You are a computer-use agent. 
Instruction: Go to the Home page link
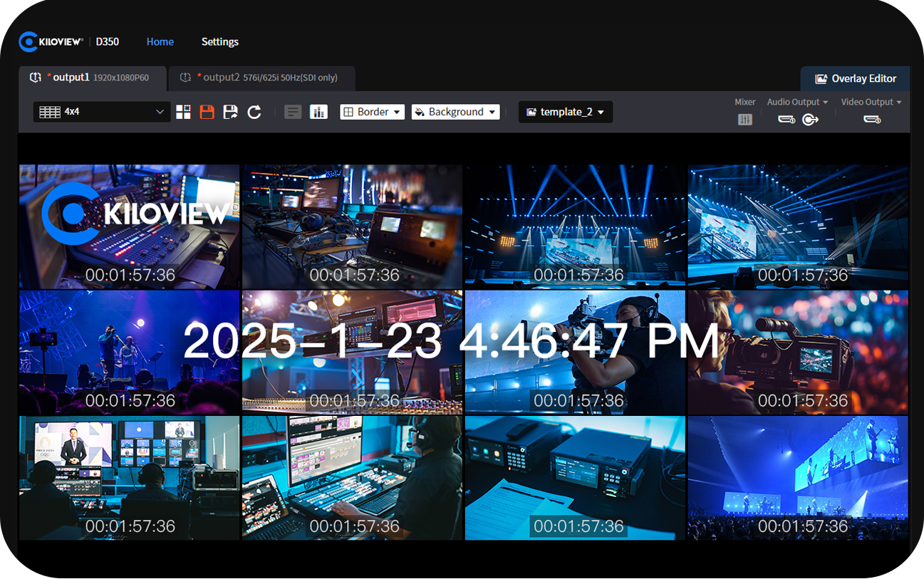160,42
